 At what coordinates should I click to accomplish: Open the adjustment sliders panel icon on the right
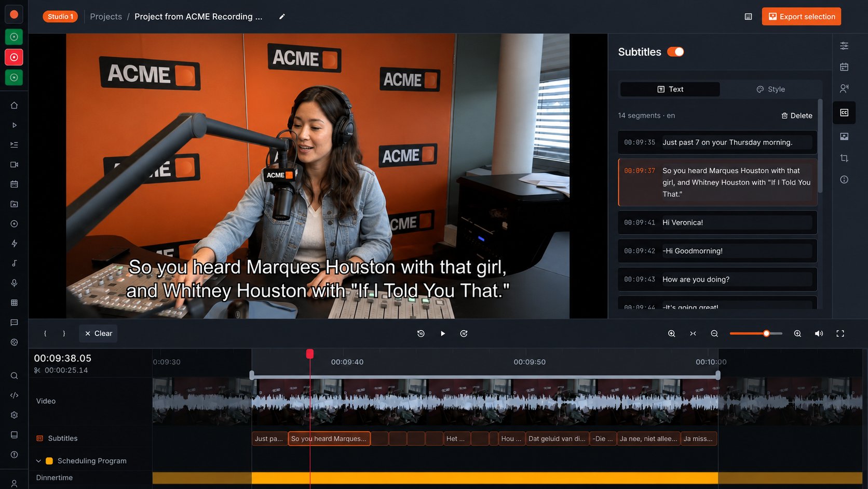[844, 46]
